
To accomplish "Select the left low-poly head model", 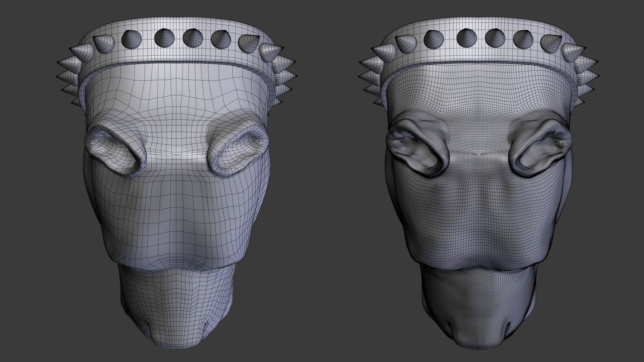I will tap(177, 204).
